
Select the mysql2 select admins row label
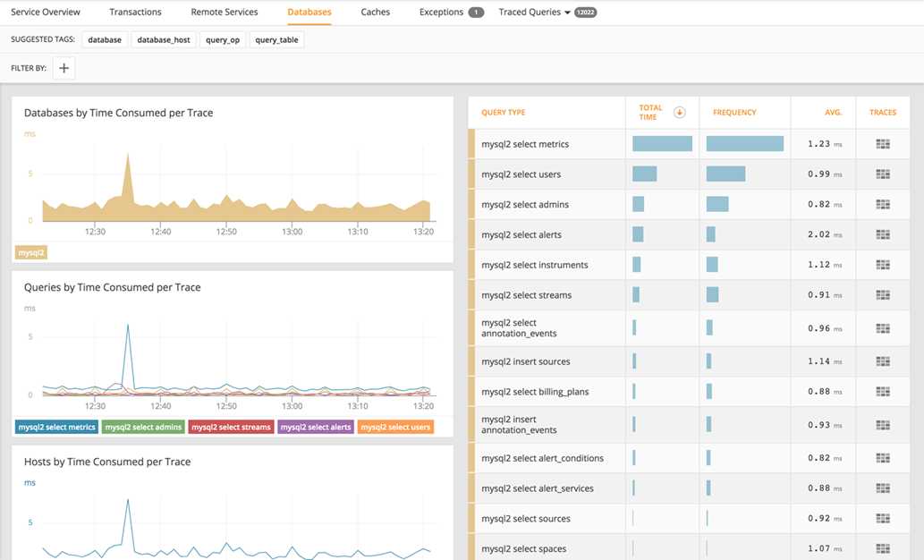[x=525, y=205]
